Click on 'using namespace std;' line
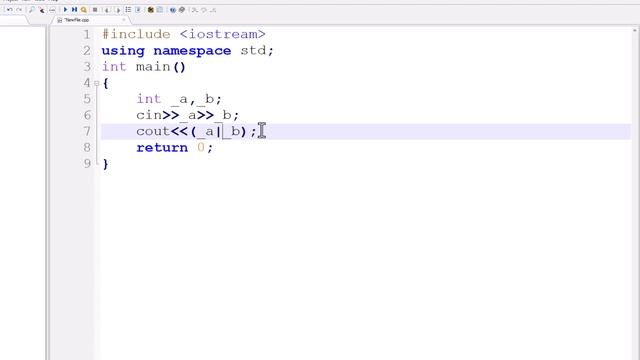The width and height of the screenshot is (640, 360). 187,51
